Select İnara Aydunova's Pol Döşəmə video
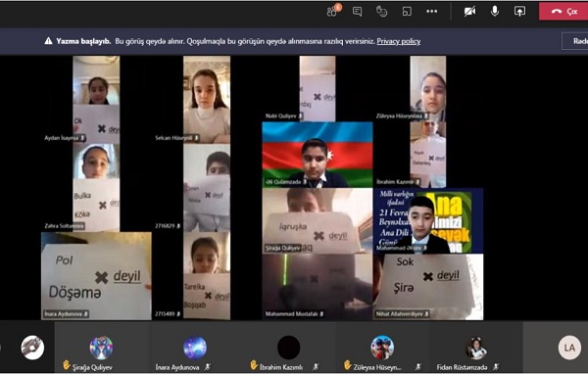588x374 pixels. point(96,276)
